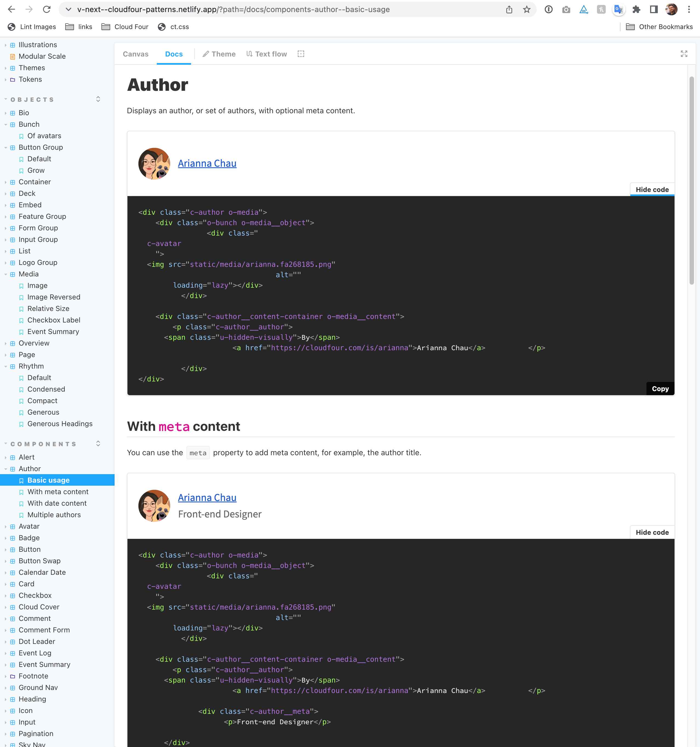Toggle the Text flow toolbar option
Screen dimensions: 700x747
(267, 54)
